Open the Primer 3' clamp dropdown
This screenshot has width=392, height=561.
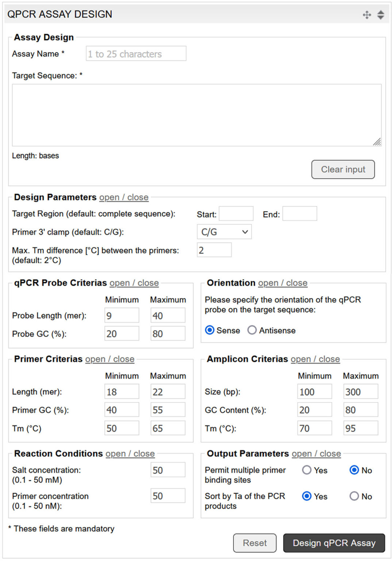coord(224,232)
